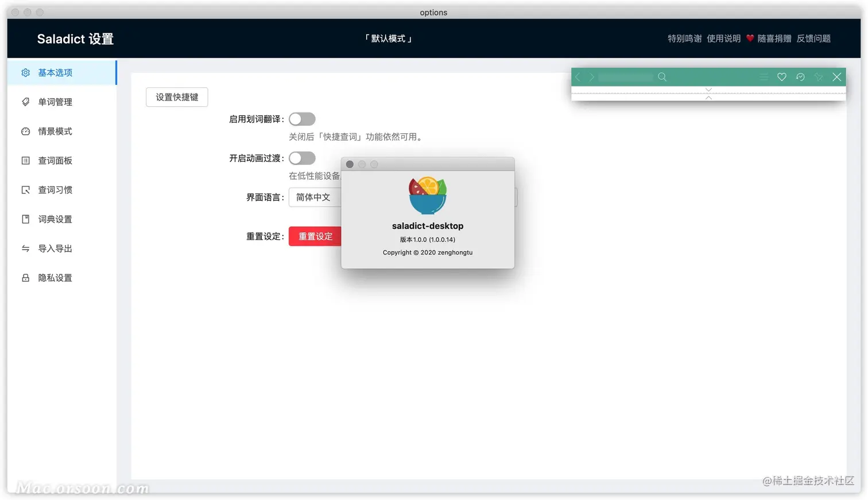Click the pin icon in dict panel
Screen dimensions: 868x500
point(819,77)
